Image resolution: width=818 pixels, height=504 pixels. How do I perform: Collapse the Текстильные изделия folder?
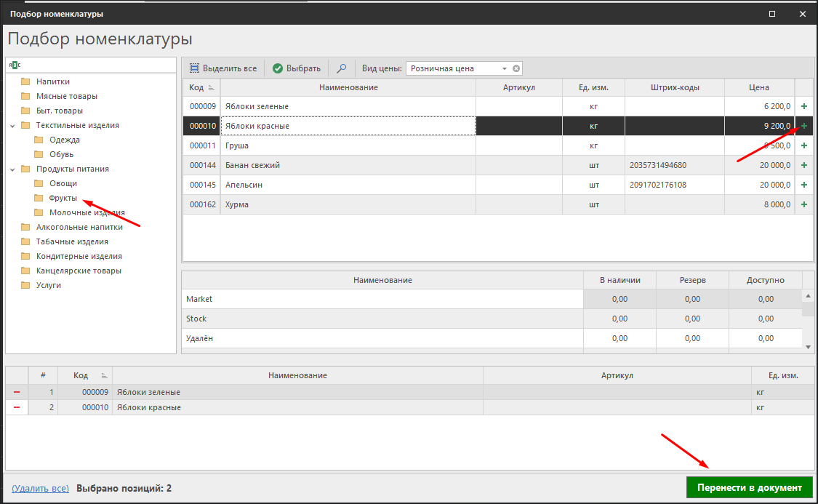(12, 125)
